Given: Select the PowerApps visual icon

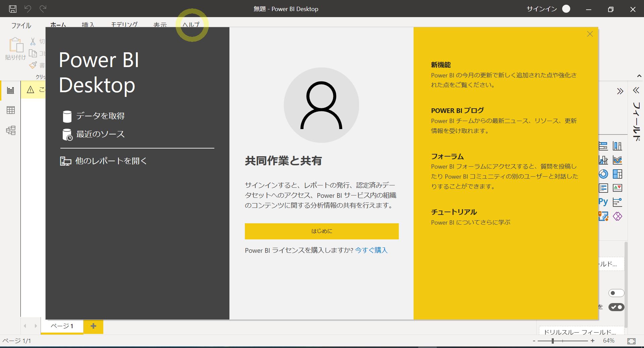Looking at the screenshot, I should pos(617,216).
